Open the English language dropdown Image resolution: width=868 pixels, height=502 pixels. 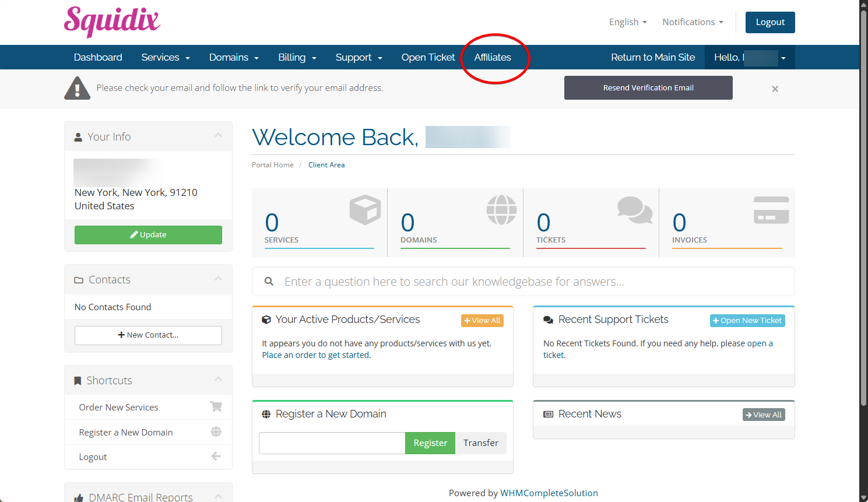coord(628,22)
